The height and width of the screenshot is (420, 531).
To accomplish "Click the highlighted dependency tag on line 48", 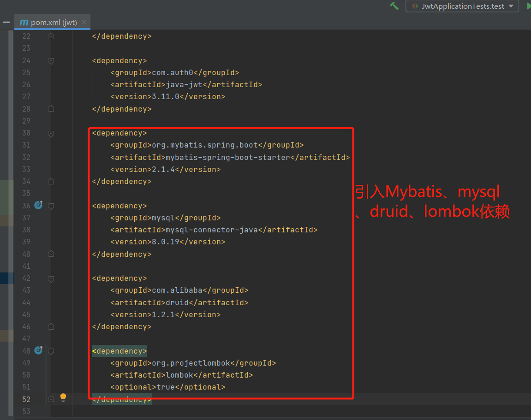I will (119, 351).
